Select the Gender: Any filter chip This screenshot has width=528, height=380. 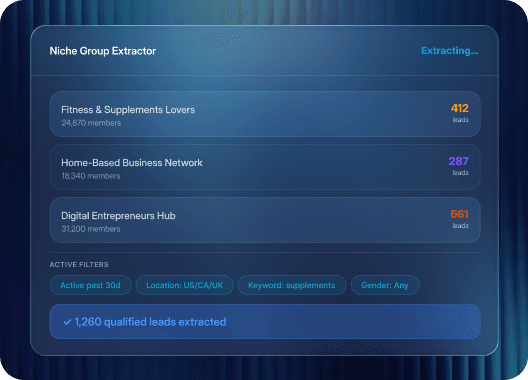[385, 285]
